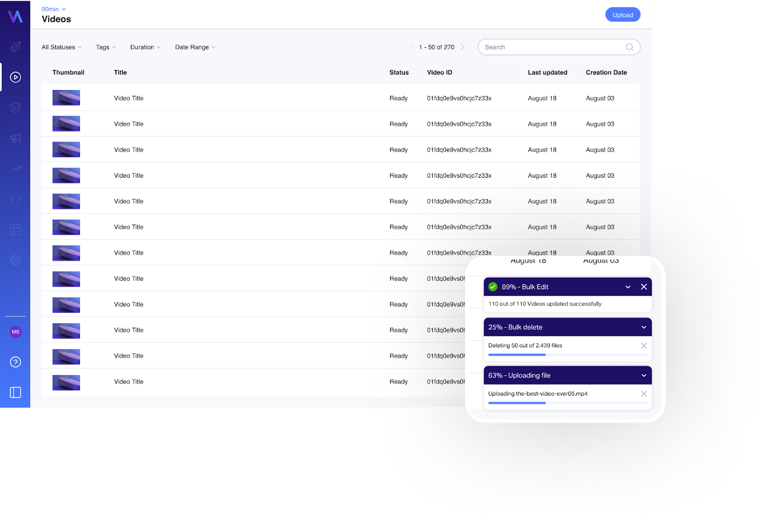Go to the next page arrow
Viewport: 775px width, 532px height.
tap(462, 47)
